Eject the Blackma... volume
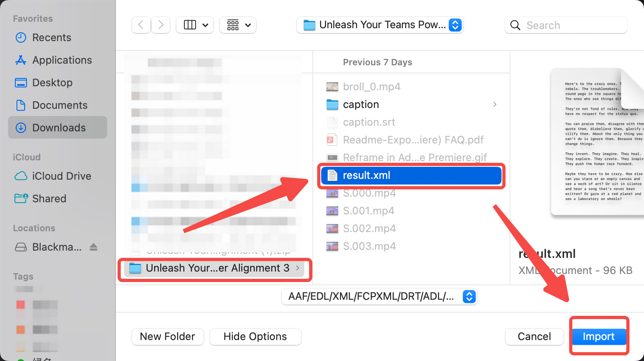This screenshot has height=361, width=644. click(93, 247)
